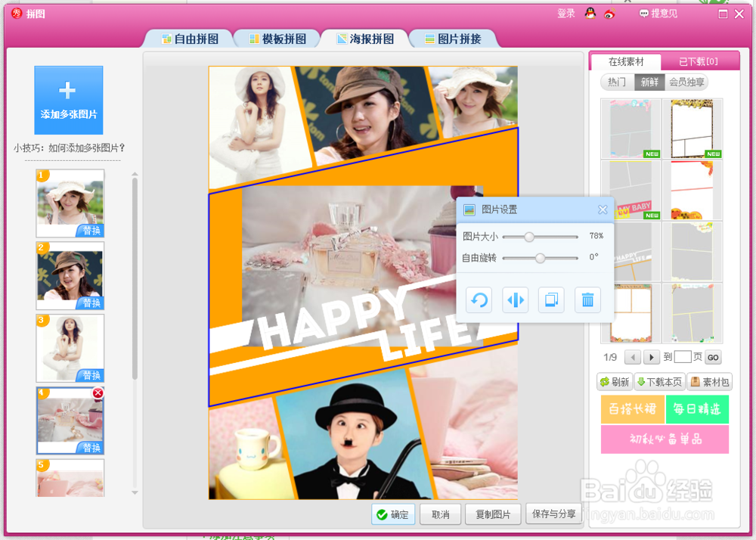The image size is (756, 540).
Task: Open the 素材包 button
Action: [709, 382]
